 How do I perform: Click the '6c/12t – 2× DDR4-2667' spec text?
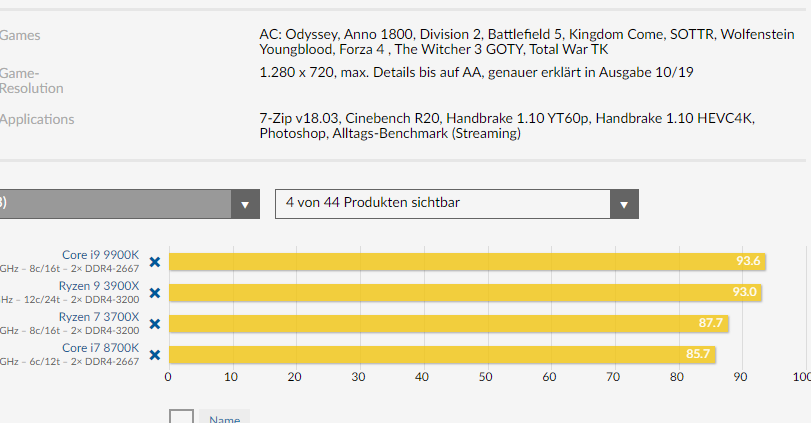click(x=84, y=361)
